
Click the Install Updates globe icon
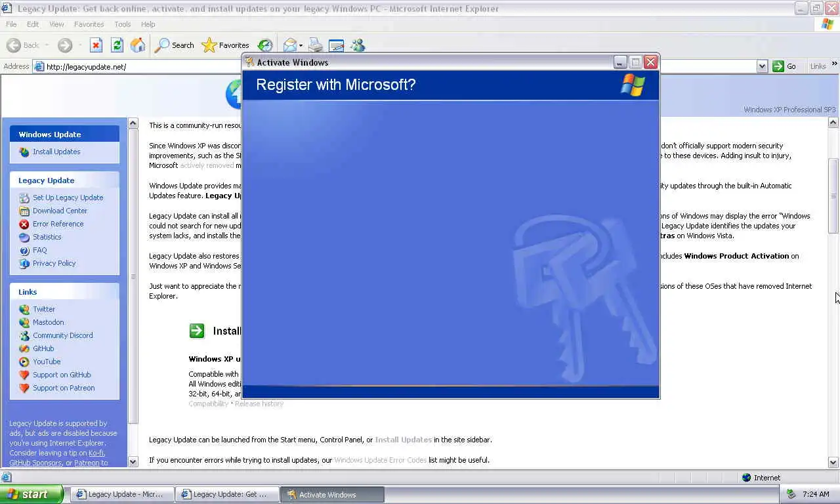pyautogui.click(x=24, y=152)
